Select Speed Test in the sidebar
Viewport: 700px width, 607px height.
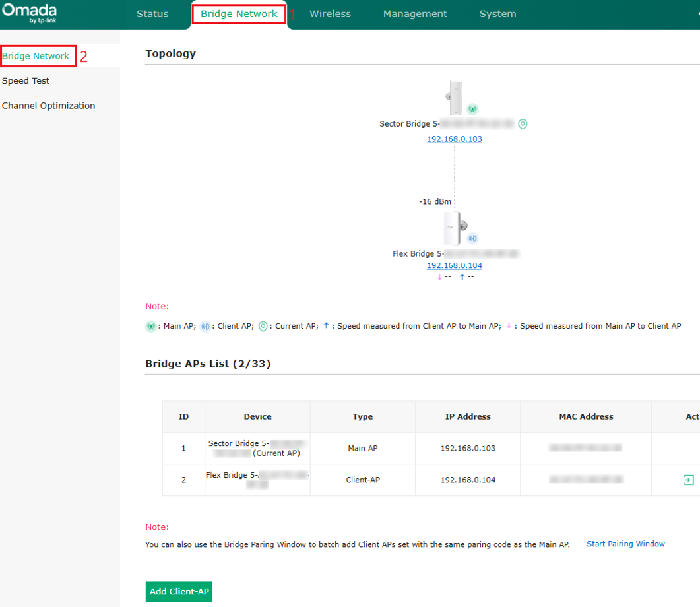pos(26,80)
